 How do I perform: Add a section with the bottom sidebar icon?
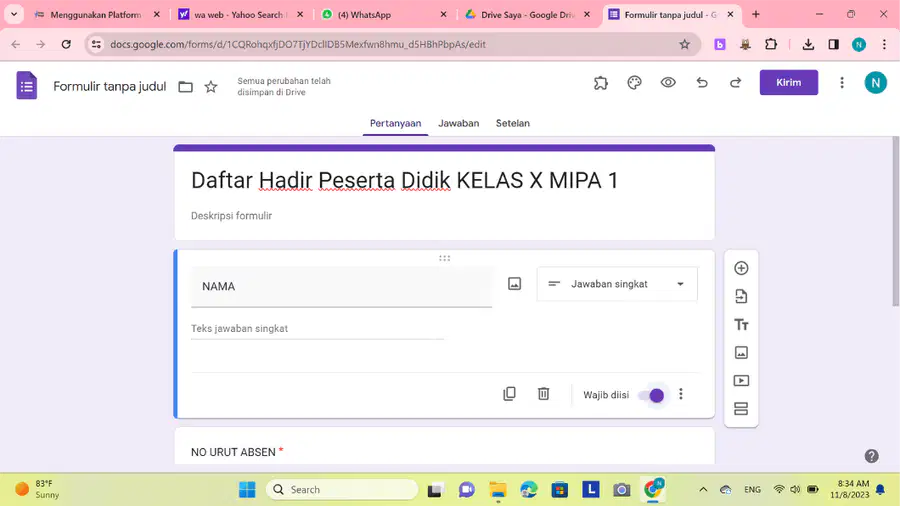(741, 408)
